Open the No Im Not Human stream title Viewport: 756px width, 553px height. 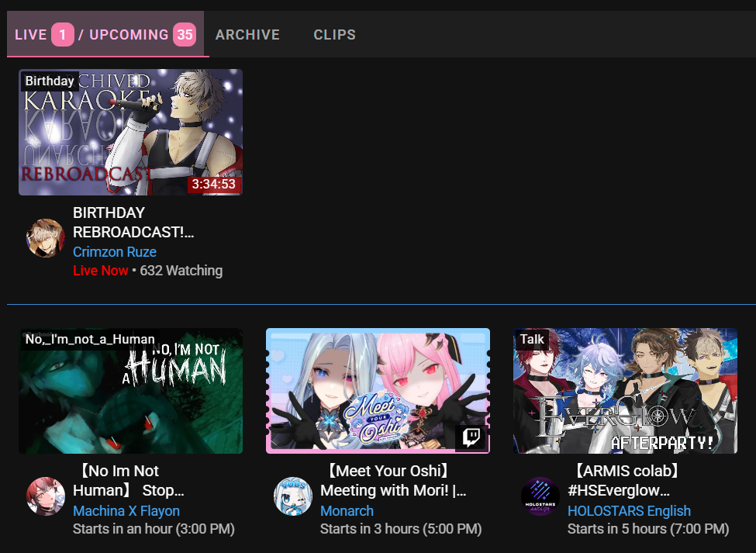129,481
